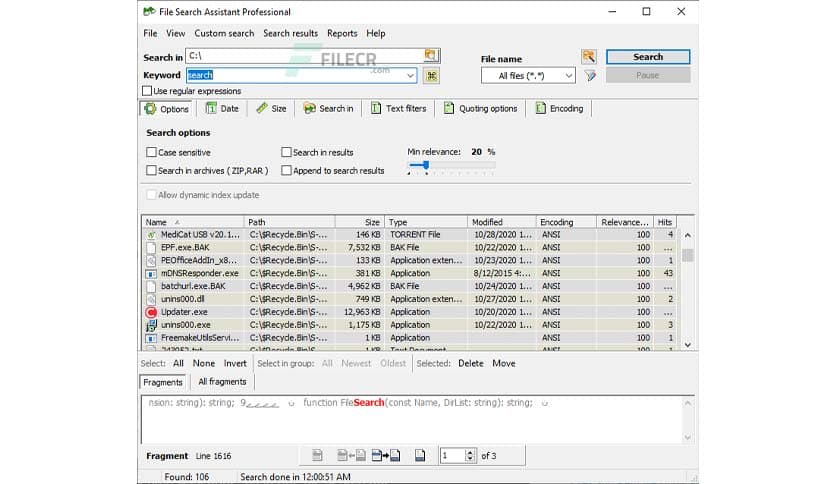The image size is (836, 484).
Task: Open the View menu
Action: (x=175, y=33)
